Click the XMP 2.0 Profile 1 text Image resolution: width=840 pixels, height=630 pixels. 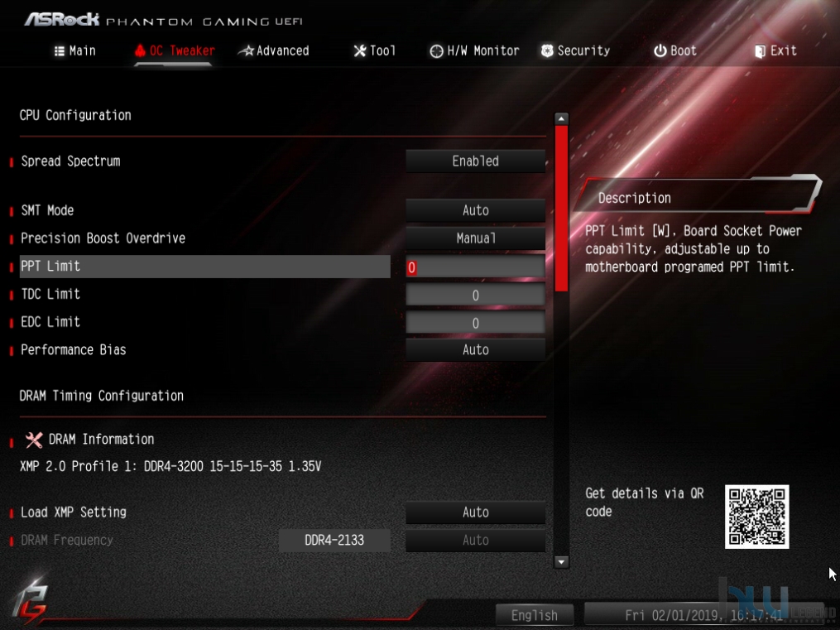170,467
